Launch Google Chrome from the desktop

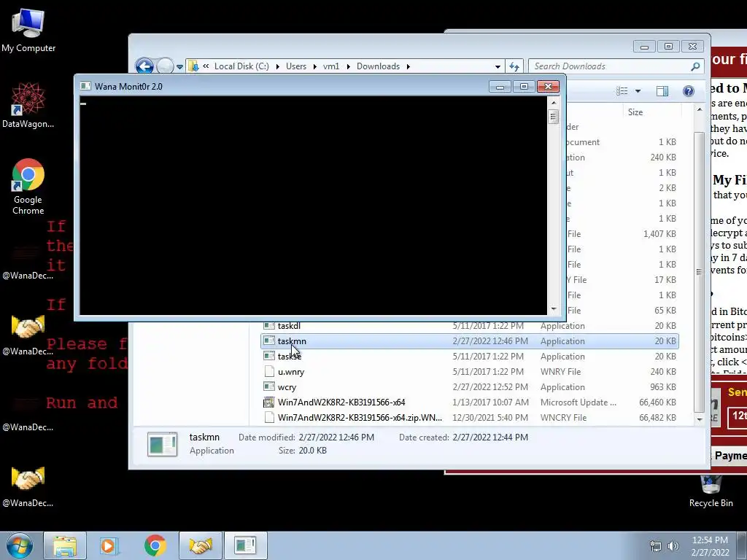click(x=28, y=187)
